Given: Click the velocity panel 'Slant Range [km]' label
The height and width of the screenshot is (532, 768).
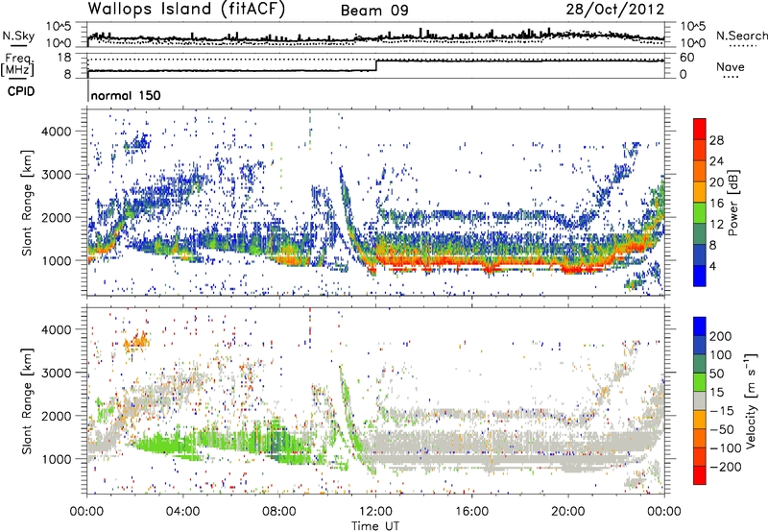Looking at the screenshot, I should [27, 400].
